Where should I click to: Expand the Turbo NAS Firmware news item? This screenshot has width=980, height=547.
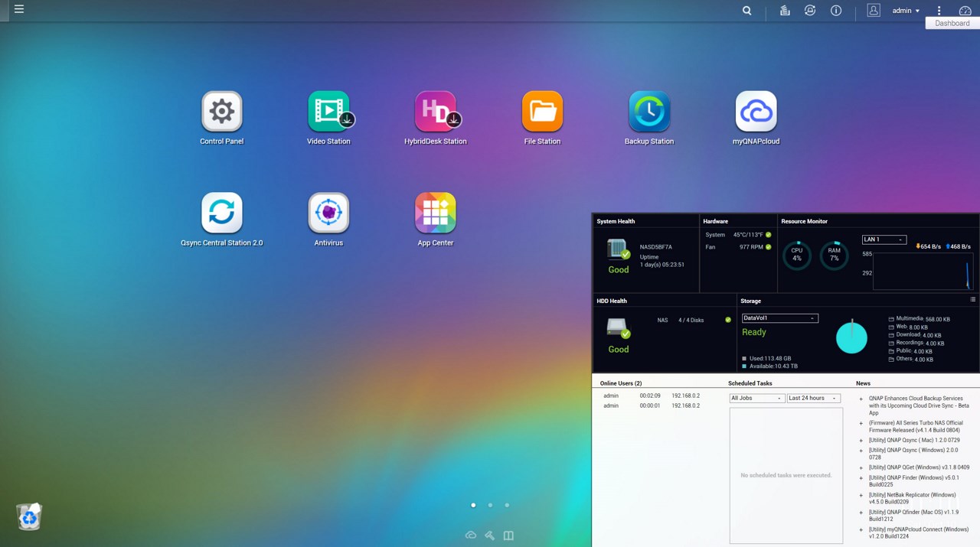(861, 423)
